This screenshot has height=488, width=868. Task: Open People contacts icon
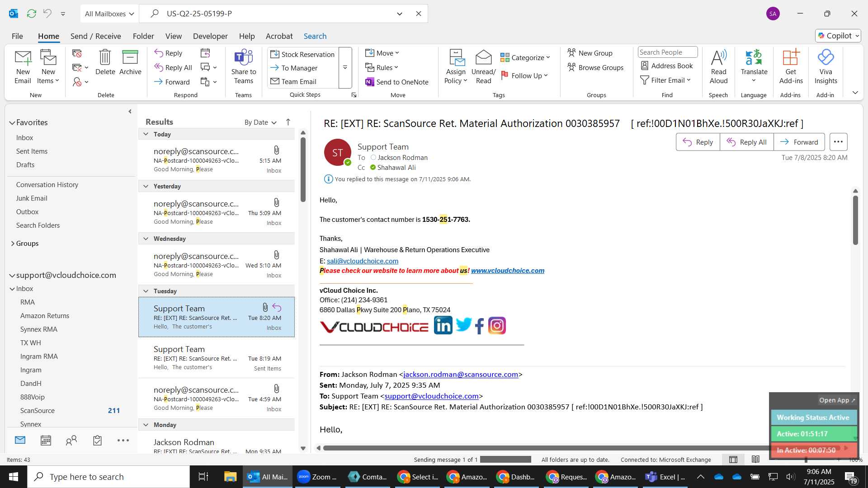click(x=71, y=440)
